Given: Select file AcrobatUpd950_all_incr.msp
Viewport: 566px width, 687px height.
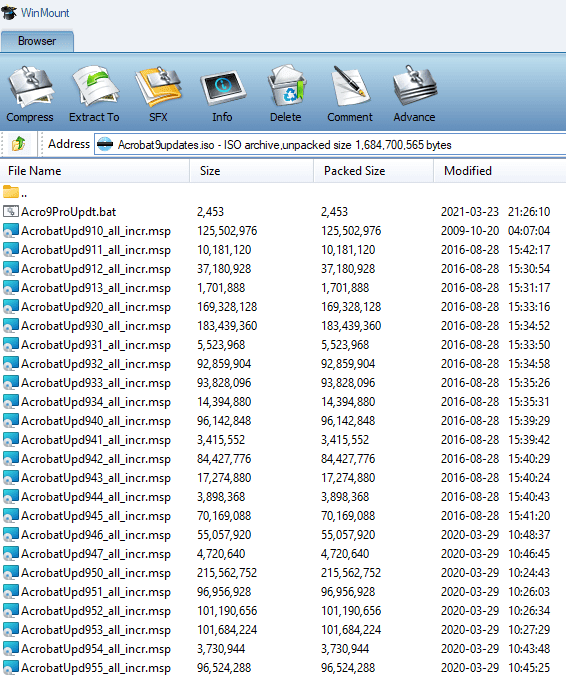Looking at the screenshot, I should (96, 573).
